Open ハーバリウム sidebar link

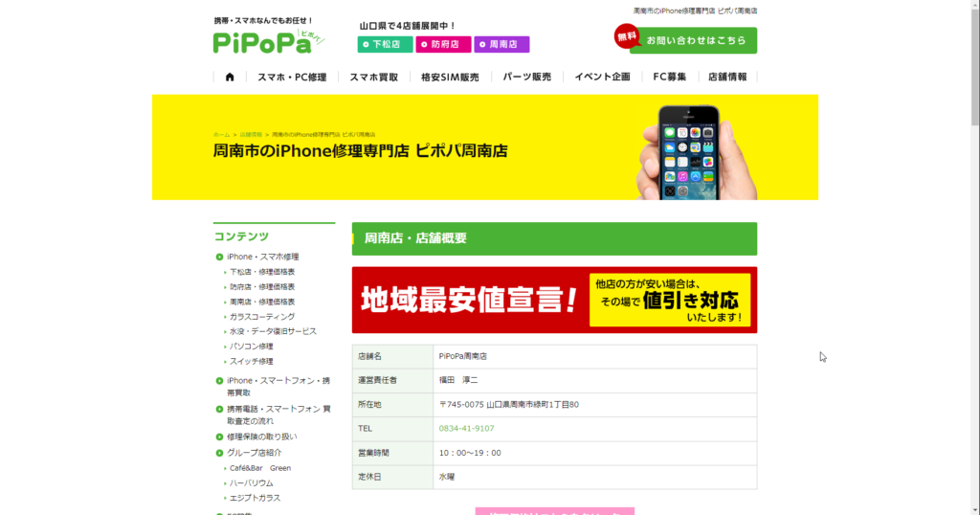[x=252, y=483]
